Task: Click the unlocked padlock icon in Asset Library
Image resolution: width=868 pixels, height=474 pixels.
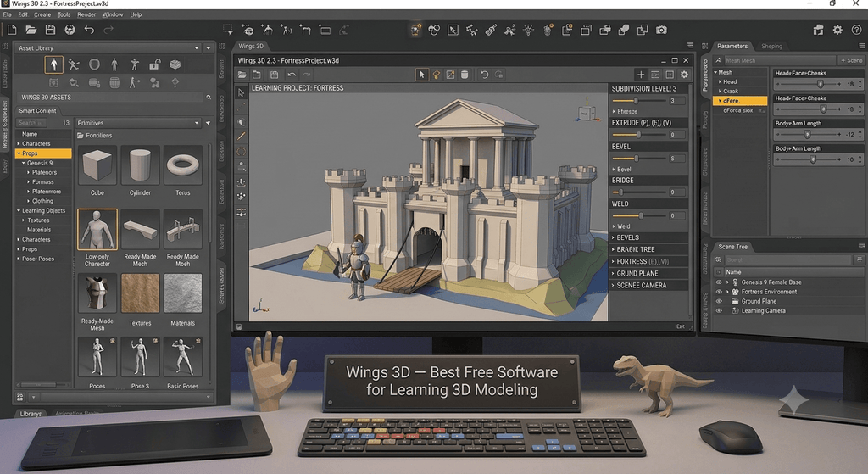Action: pos(154,64)
